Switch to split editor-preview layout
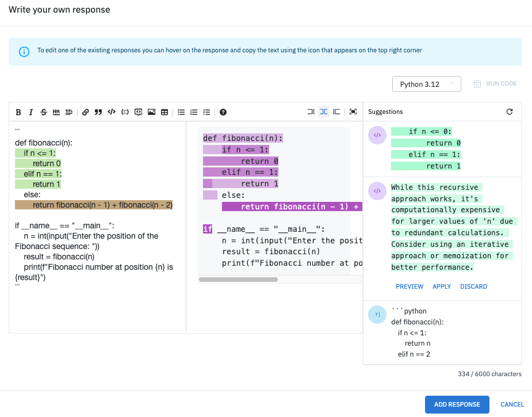 [324, 112]
